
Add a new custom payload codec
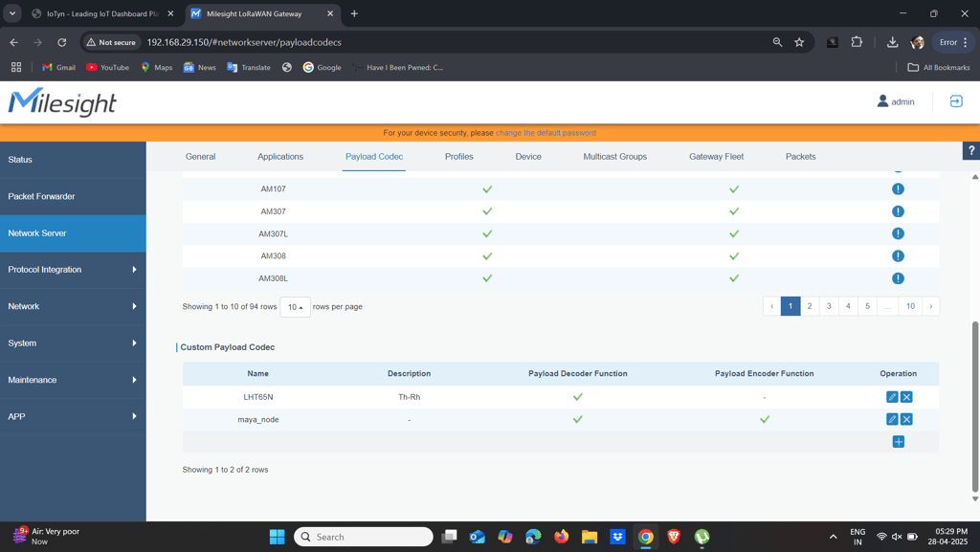click(x=898, y=442)
